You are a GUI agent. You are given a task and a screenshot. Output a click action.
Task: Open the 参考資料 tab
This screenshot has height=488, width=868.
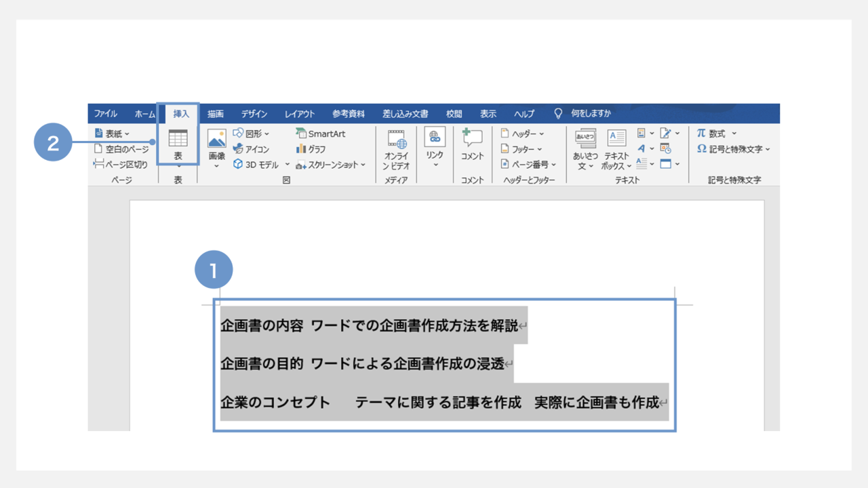pos(349,114)
